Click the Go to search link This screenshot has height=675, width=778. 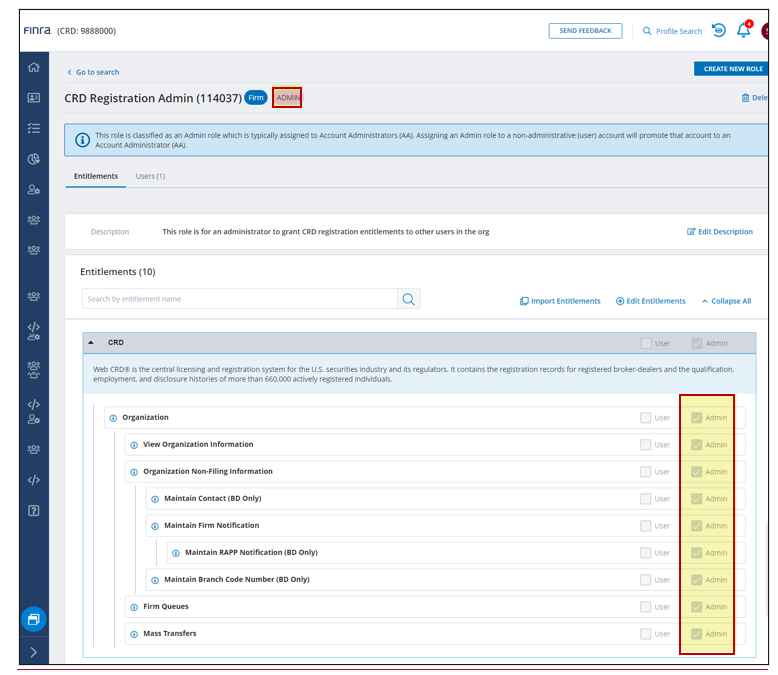(96, 73)
